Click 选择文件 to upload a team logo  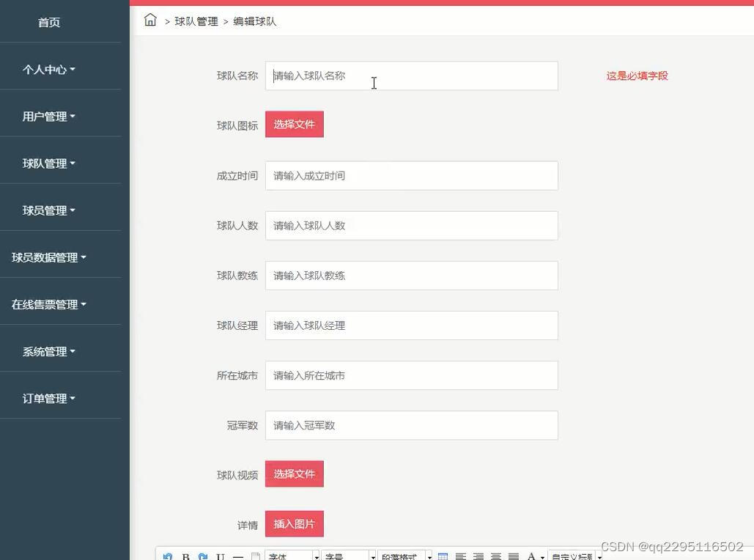click(x=294, y=124)
